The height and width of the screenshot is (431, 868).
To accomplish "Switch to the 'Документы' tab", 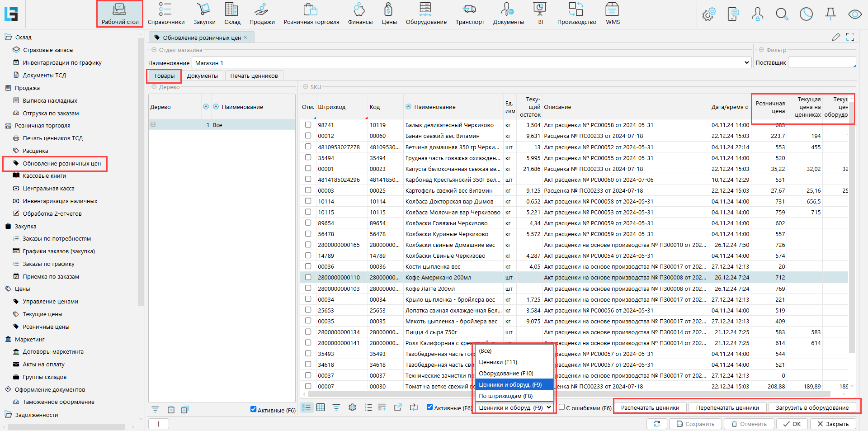I will (202, 76).
